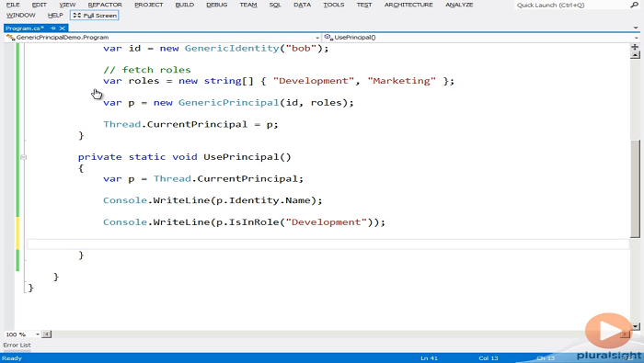Open the EDIT menu
Viewport: 644px width, 363px height.
tap(40, 5)
